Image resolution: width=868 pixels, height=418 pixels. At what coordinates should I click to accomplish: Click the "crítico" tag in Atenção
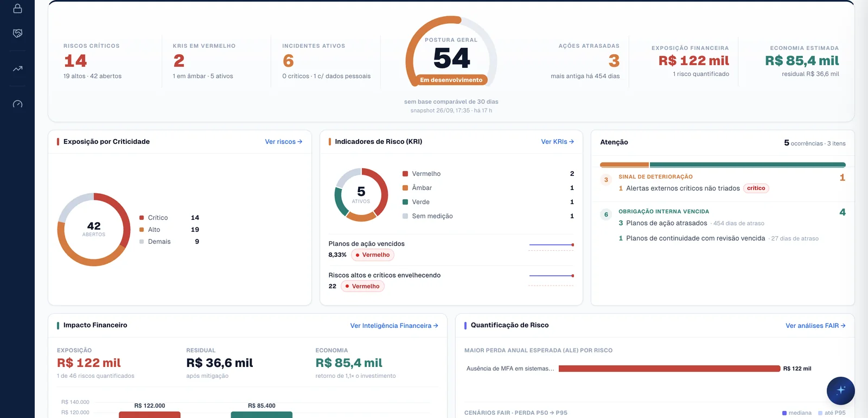point(756,188)
